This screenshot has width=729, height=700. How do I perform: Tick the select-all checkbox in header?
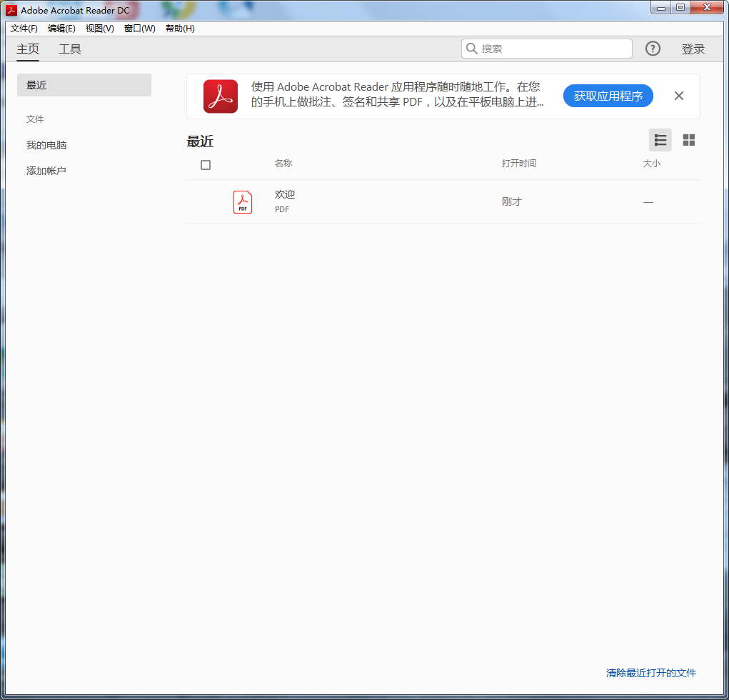tap(206, 165)
